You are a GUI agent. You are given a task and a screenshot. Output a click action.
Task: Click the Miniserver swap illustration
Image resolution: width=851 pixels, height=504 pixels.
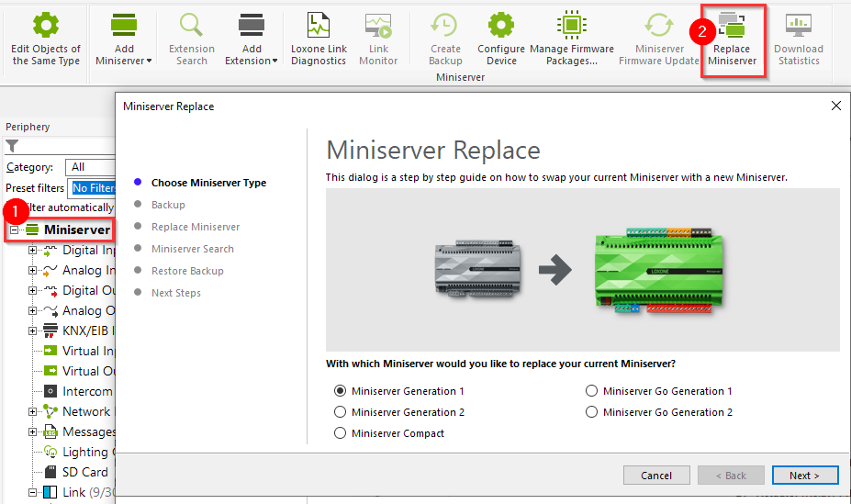tap(582, 270)
